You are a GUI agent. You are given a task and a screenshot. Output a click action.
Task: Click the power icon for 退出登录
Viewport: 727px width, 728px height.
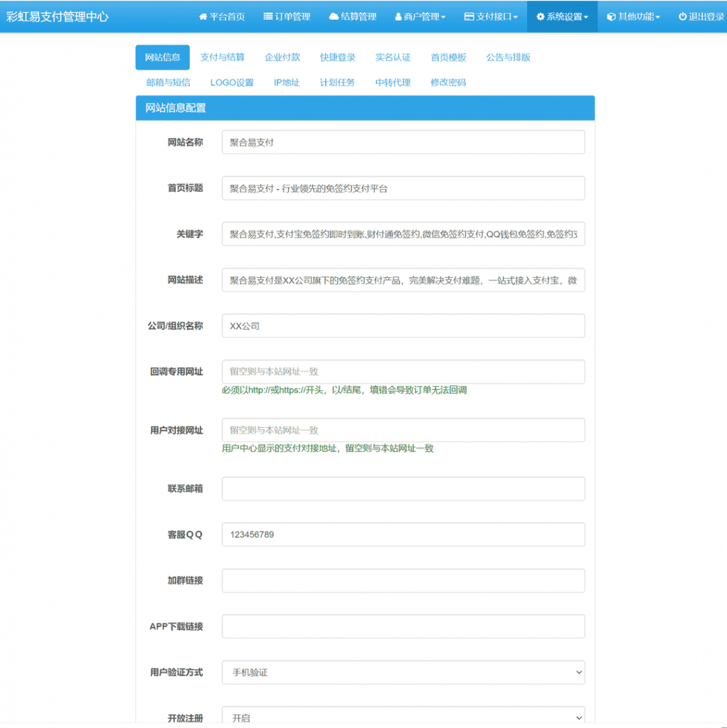click(682, 16)
